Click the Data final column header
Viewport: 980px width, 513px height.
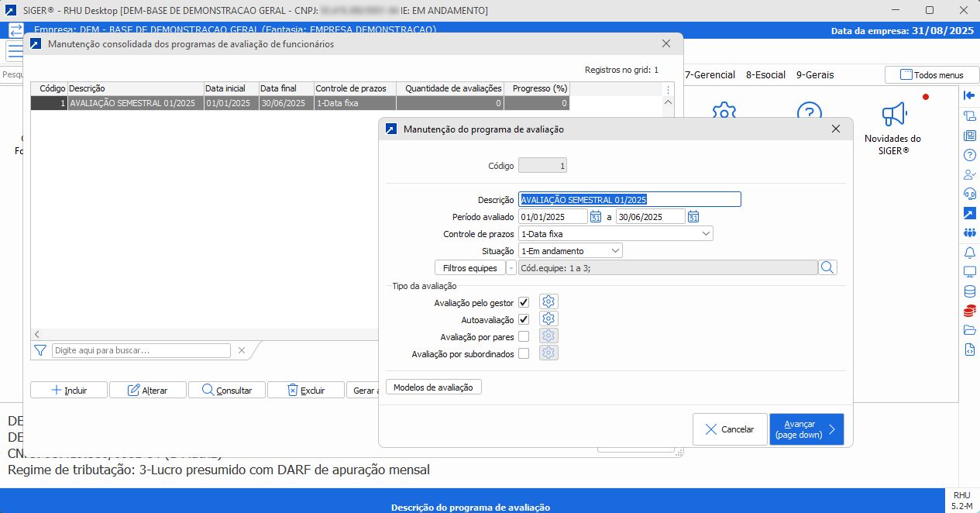pyautogui.click(x=287, y=88)
